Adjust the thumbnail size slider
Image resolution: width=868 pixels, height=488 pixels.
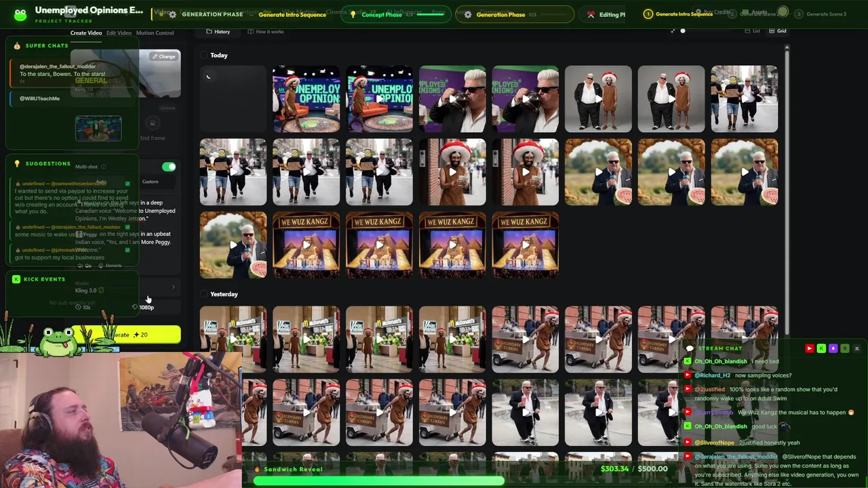coord(683,30)
